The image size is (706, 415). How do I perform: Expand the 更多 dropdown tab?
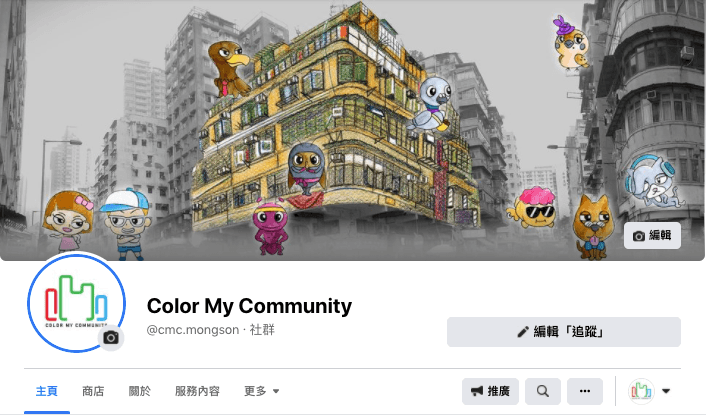pos(262,391)
